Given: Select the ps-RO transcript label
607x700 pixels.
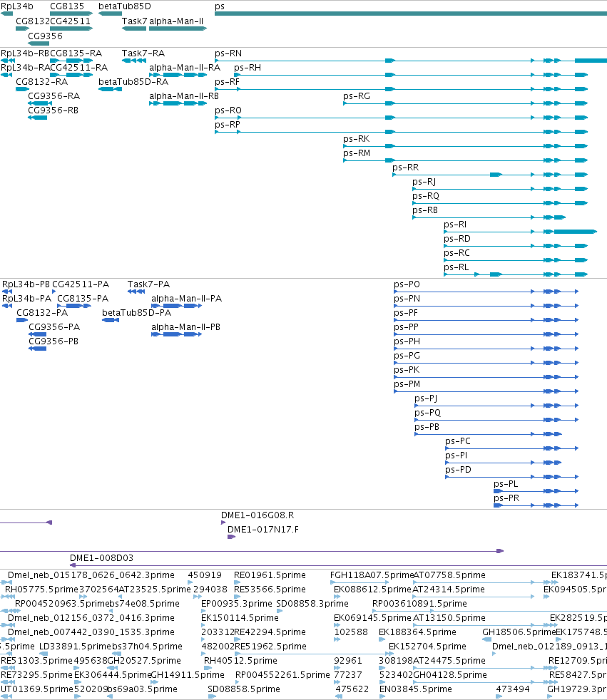Looking at the screenshot, I should (x=228, y=110).
